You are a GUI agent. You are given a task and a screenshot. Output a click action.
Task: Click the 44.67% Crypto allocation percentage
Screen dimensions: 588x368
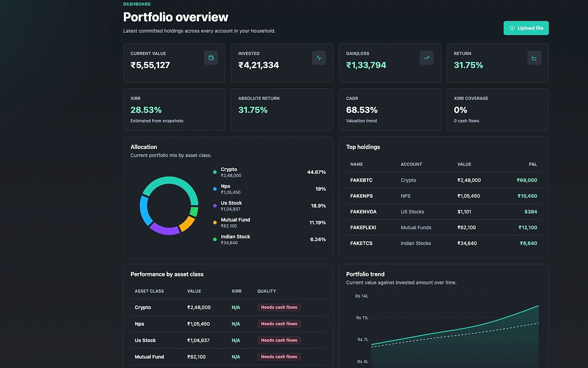pyautogui.click(x=316, y=172)
